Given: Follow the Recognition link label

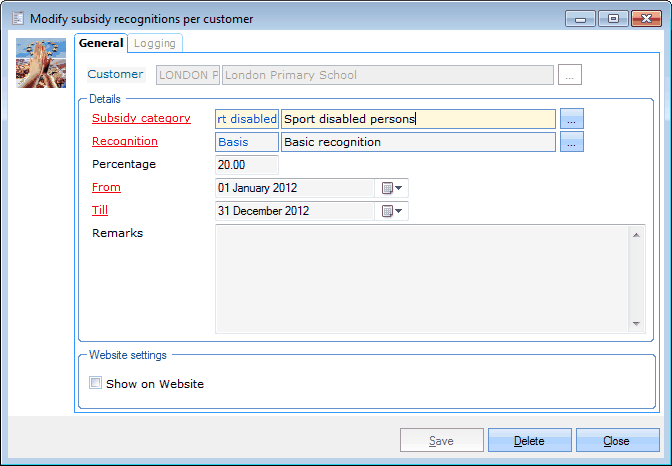Looking at the screenshot, I should click(x=125, y=141).
